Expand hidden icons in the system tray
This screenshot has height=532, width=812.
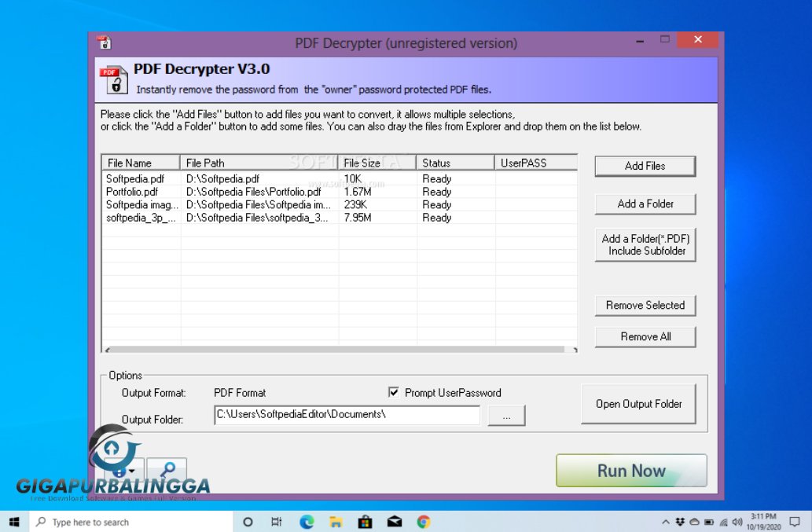(x=665, y=521)
